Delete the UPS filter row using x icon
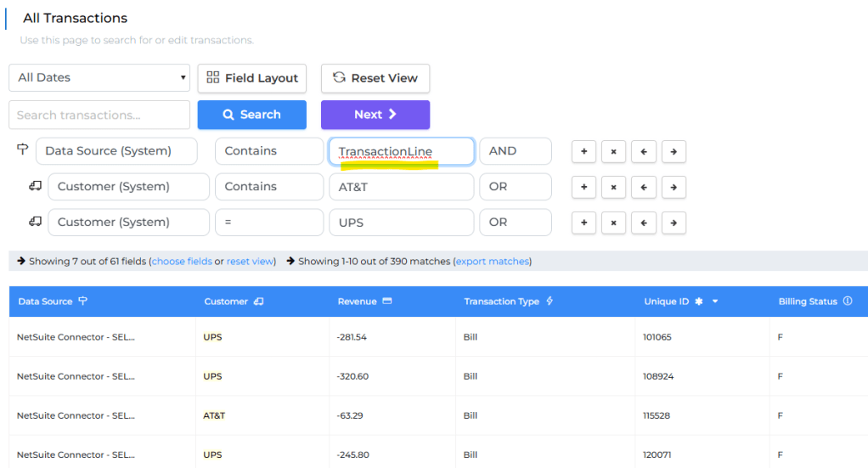The image size is (868, 468). (613, 223)
